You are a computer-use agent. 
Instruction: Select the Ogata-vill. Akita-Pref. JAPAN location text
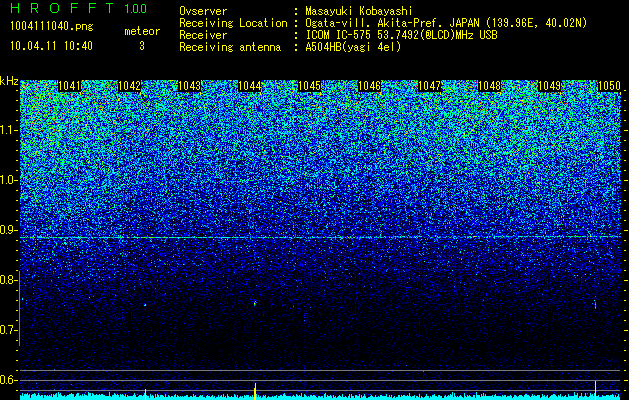tap(446, 23)
